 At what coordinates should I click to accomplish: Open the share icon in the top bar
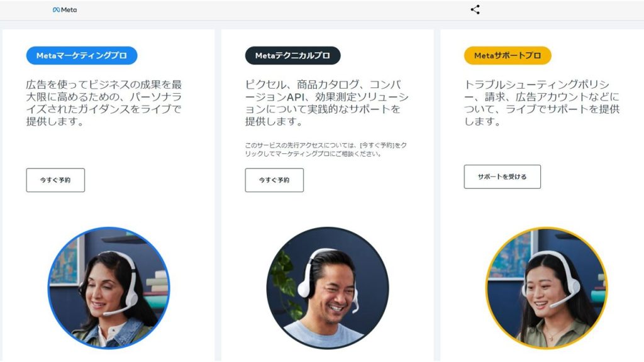tap(475, 9)
